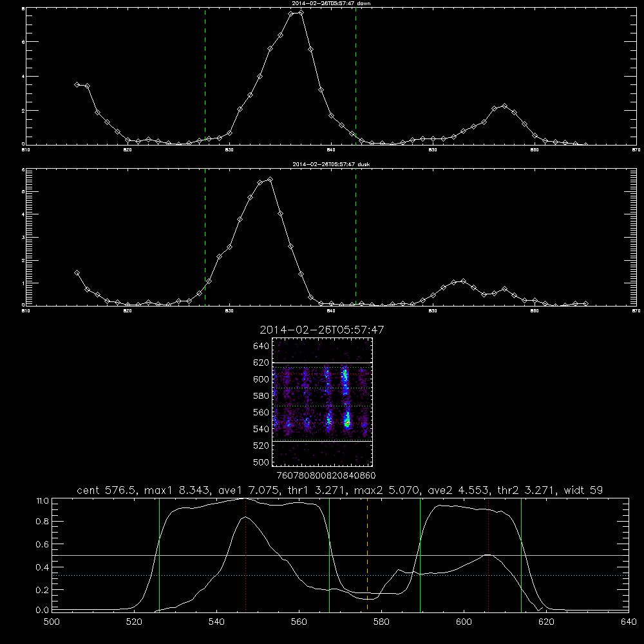This screenshot has width=644, height=644.
Task: Click the highest diamond marker in the dusk plot
Action: point(270,180)
